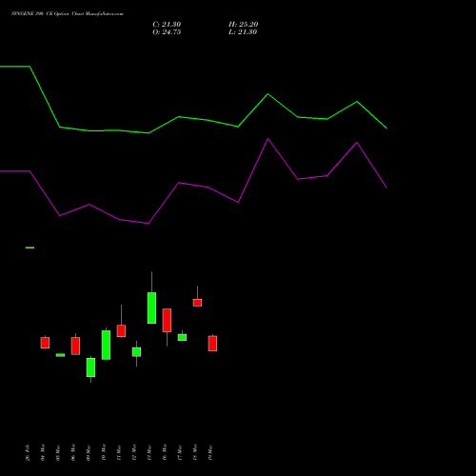Click the '16 Mar' date axis label

tap(165, 452)
